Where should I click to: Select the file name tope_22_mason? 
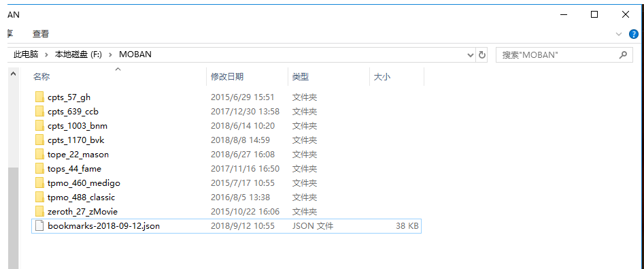[x=78, y=155]
